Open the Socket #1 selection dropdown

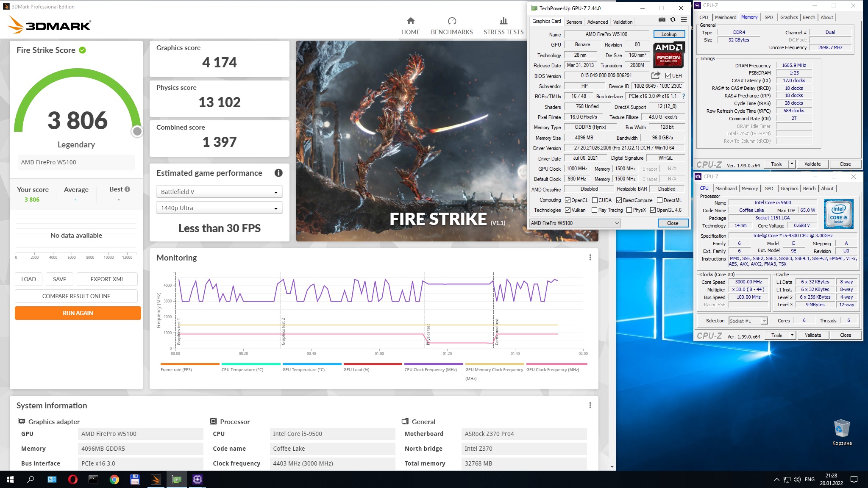pyautogui.click(x=748, y=321)
